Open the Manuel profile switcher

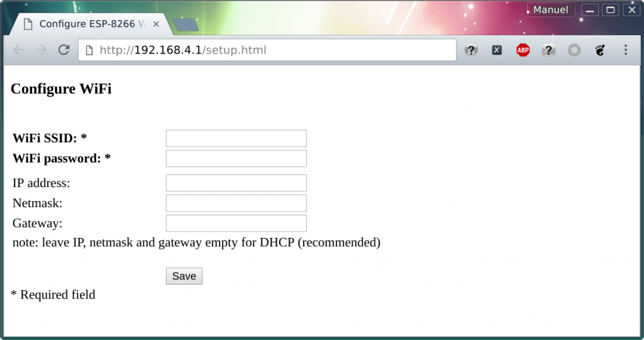click(550, 10)
